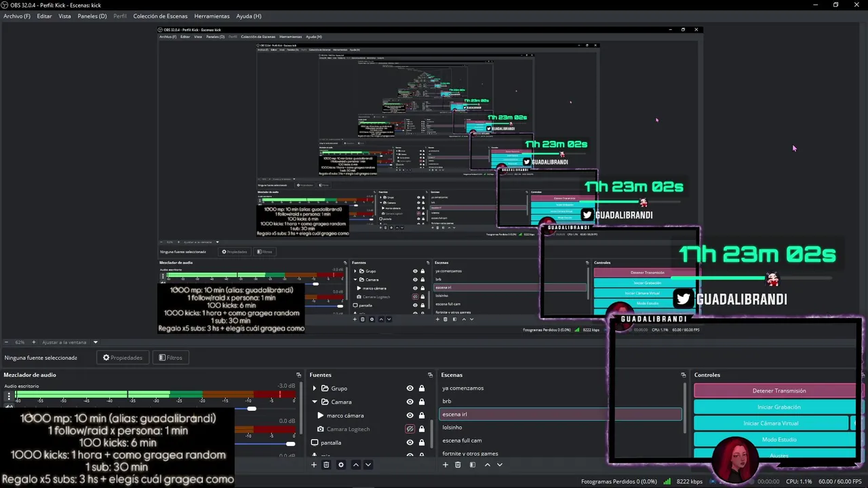
Task: Click Iniciar Cámara Virtual button
Action: click(771, 424)
